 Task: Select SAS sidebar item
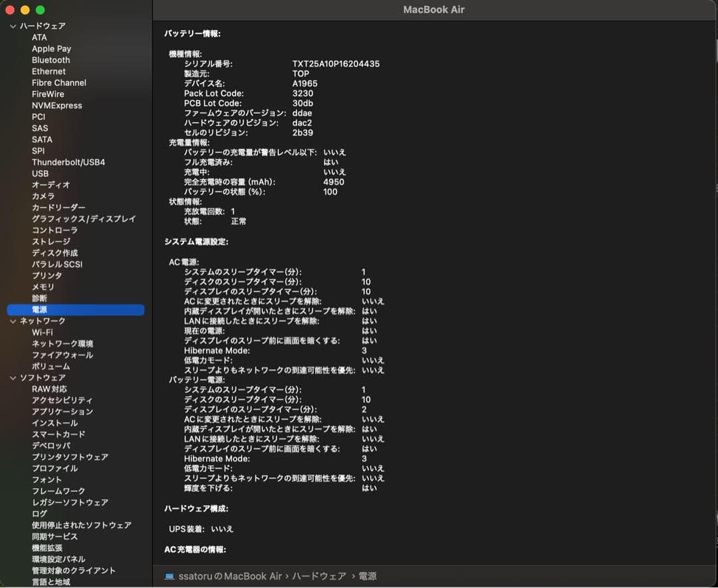(x=40, y=128)
